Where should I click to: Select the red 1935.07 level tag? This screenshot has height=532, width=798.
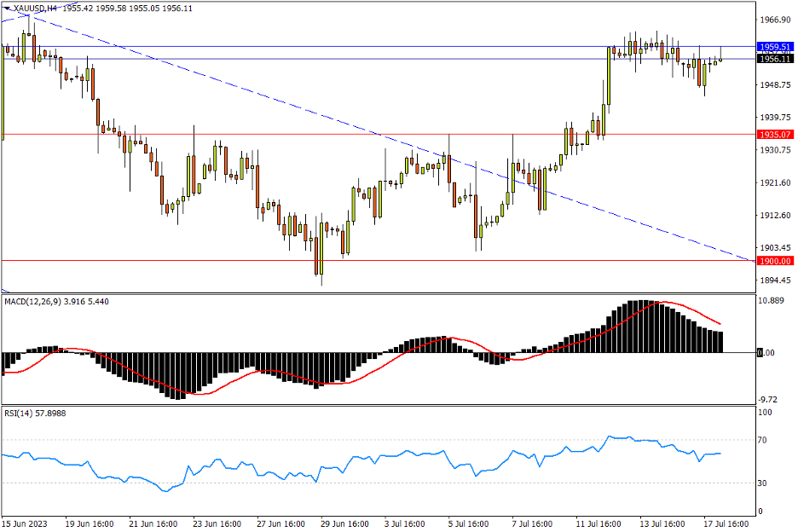point(775,135)
